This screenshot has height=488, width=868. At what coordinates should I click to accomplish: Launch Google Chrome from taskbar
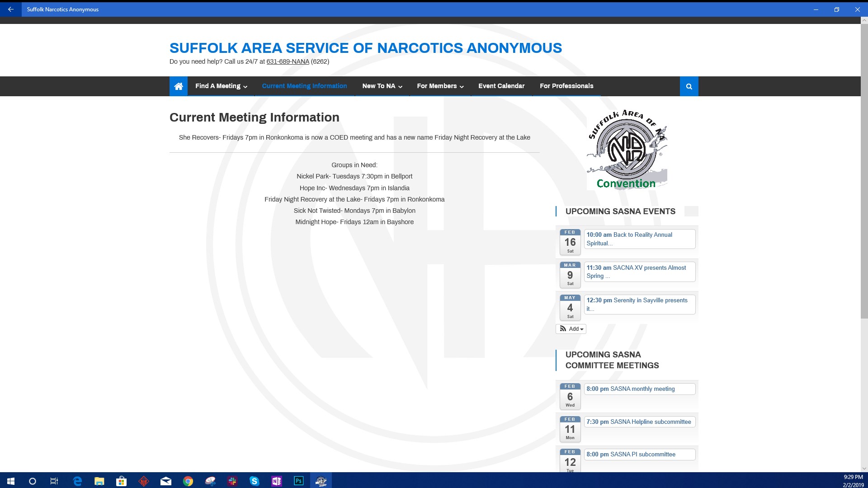188,481
